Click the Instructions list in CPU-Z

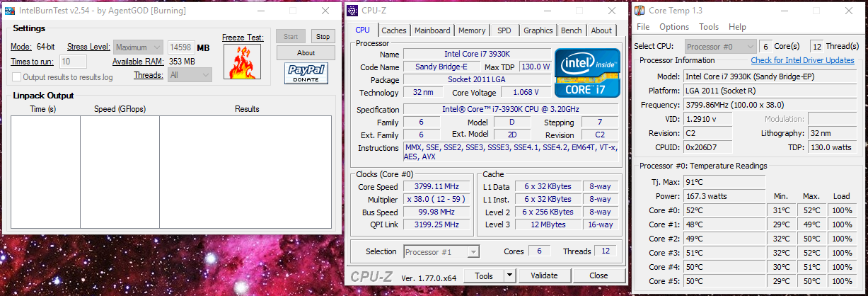pyautogui.click(x=511, y=152)
